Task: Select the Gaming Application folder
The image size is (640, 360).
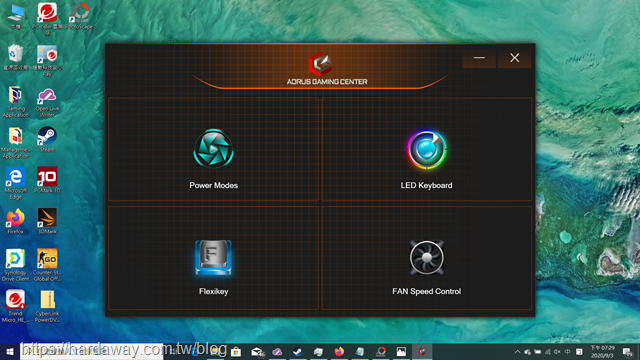Action: pyautogui.click(x=16, y=102)
